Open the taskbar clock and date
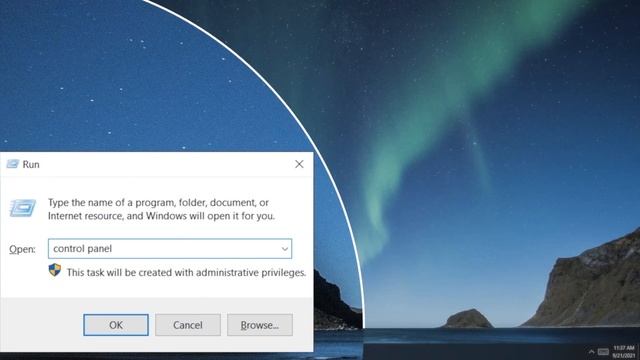This screenshot has width=640, height=360. coord(624,351)
